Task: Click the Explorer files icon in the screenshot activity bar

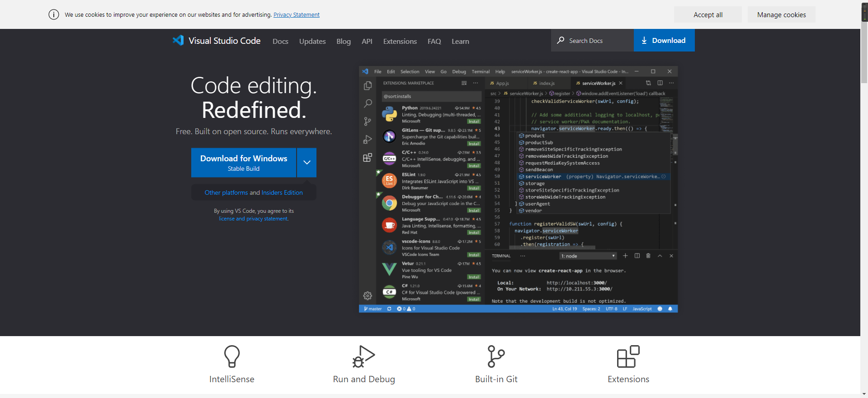Action: pos(368,86)
